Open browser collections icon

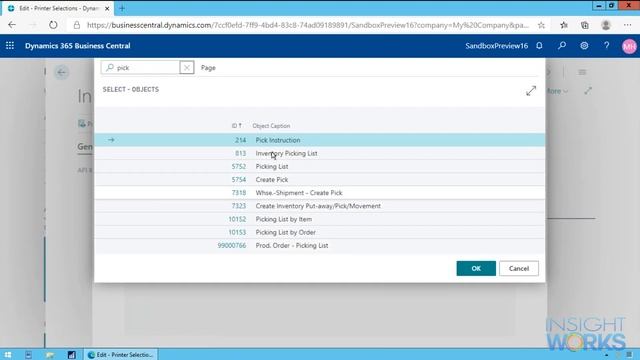tap(584, 25)
